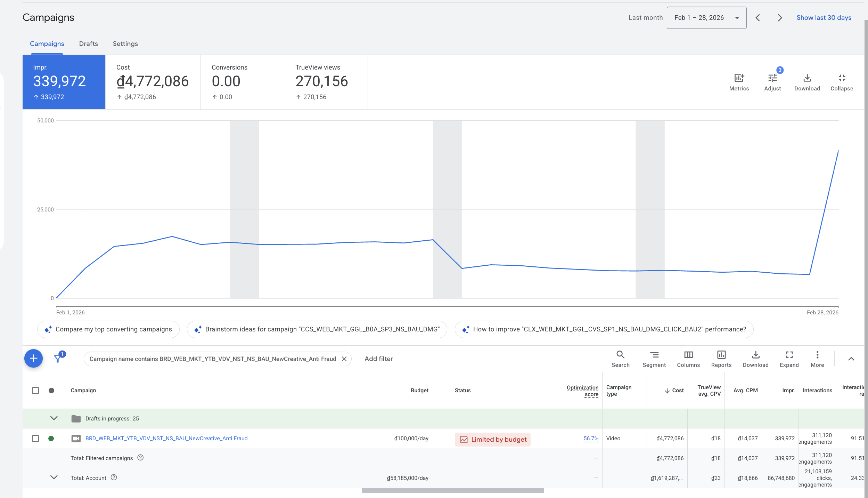Click the chart Download icon
Viewport: 868px width, 498px height.
807,78
